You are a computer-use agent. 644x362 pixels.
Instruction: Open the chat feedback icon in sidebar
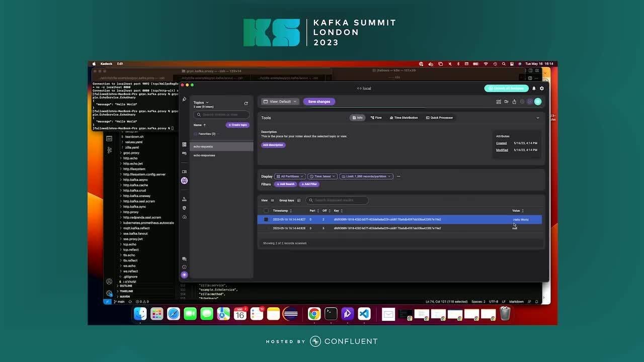pyautogui.click(x=184, y=259)
